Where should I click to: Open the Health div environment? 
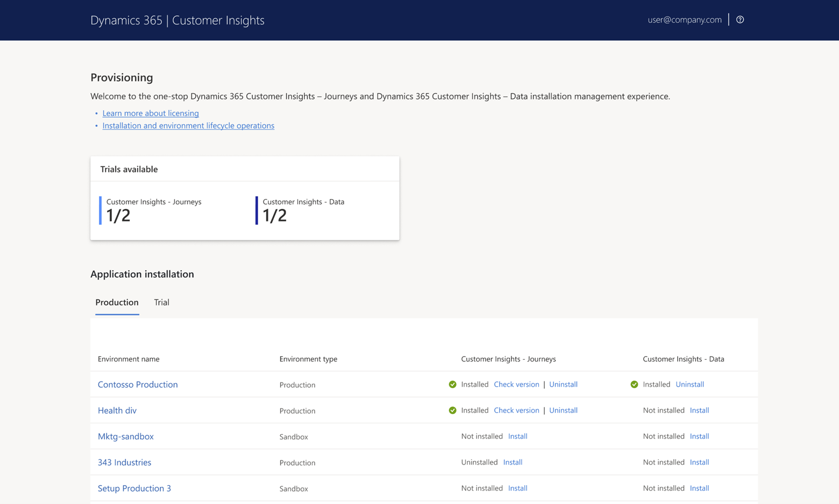[x=117, y=410]
